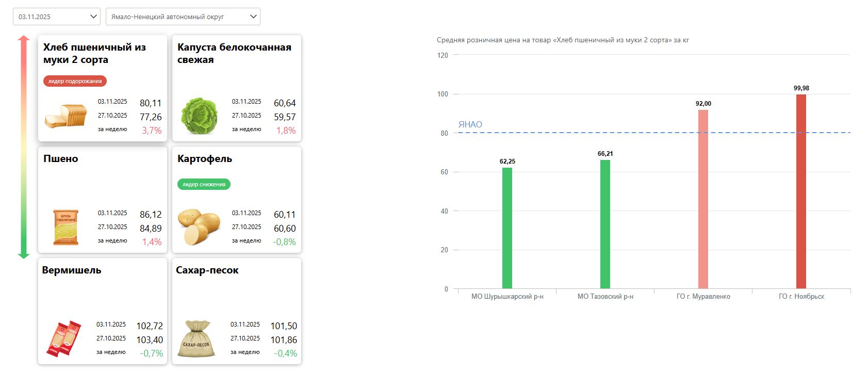
Task: Select the 'Сахар-песок' card title
Action: pyautogui.click(x=207, y=270)
